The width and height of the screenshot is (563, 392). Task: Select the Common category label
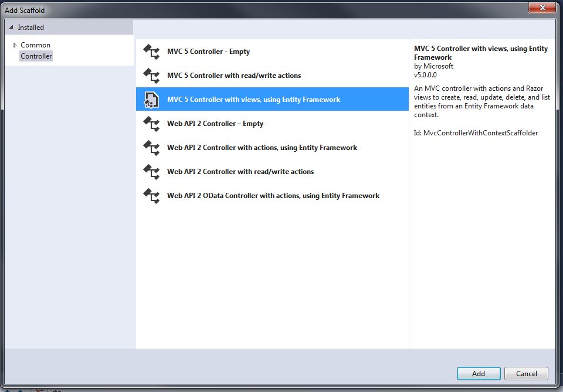click(x=35, y=45)
